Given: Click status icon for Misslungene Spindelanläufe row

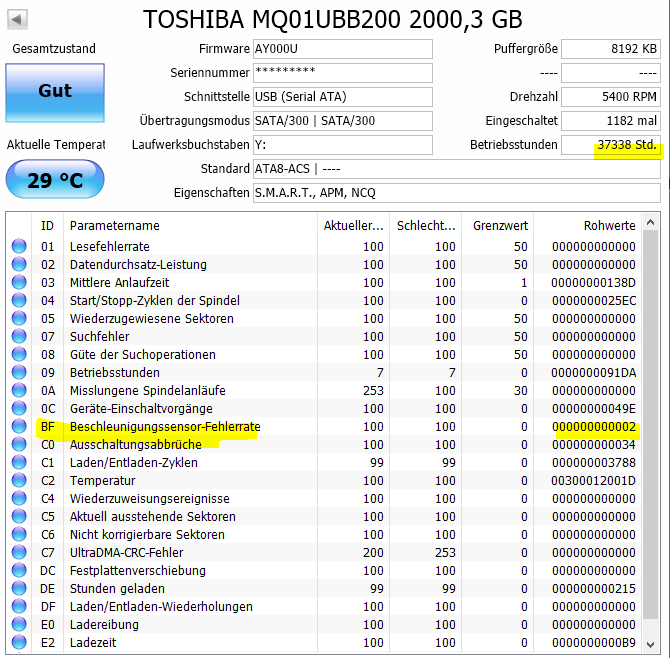Looking at the screenshot, I should [x=19, y=391].
